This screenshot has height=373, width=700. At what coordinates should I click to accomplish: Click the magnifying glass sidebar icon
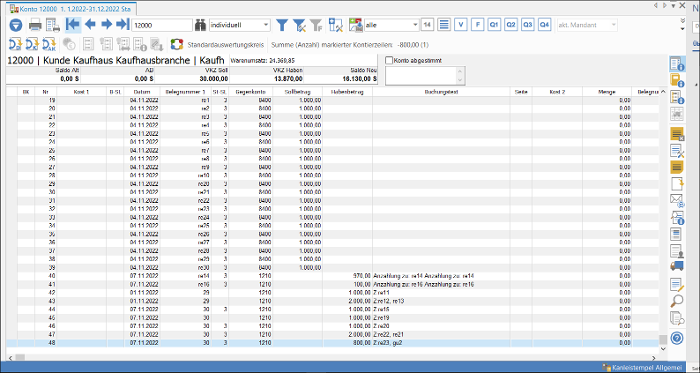(x=677, y=301)
